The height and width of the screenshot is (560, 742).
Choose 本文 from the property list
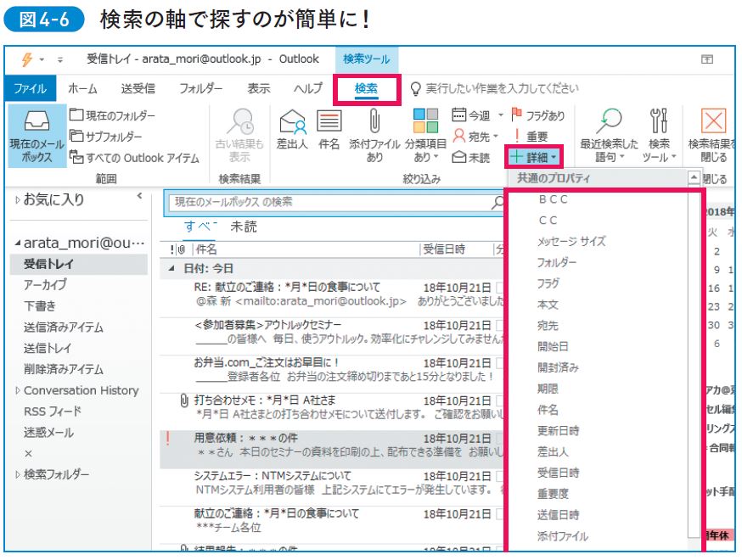(x=548, y=305)
